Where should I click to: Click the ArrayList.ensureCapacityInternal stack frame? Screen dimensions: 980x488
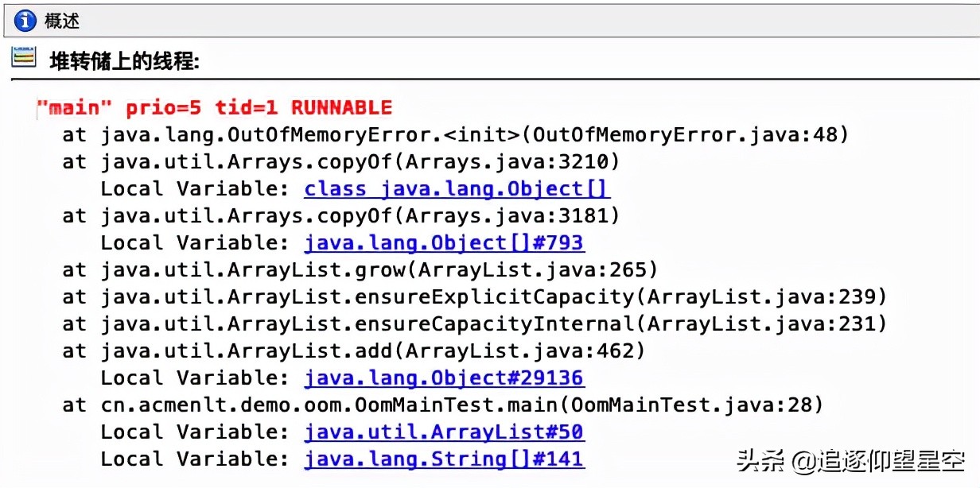click(x=474, y=323)
